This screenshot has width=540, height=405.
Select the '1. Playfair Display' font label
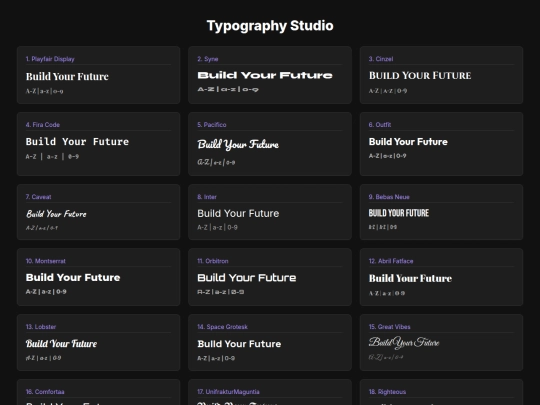(50, 59)
